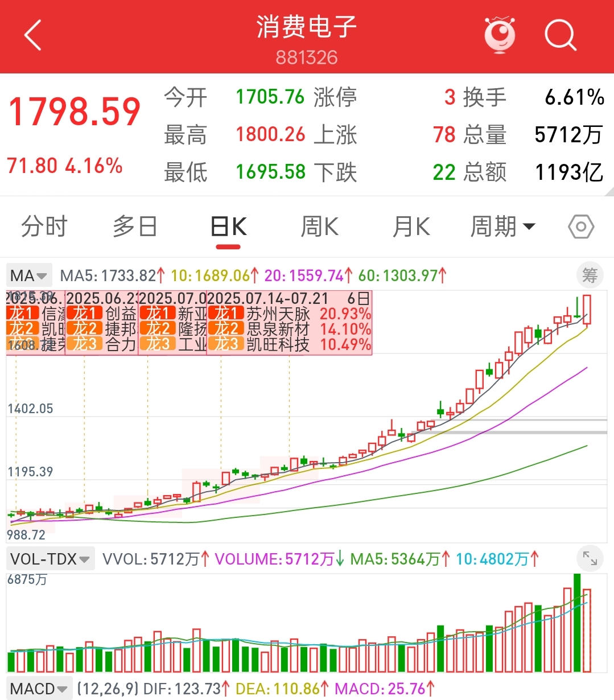Tap the MA 10: 1689.06 reading
614x700 pixels.
[x=215, y=276]
